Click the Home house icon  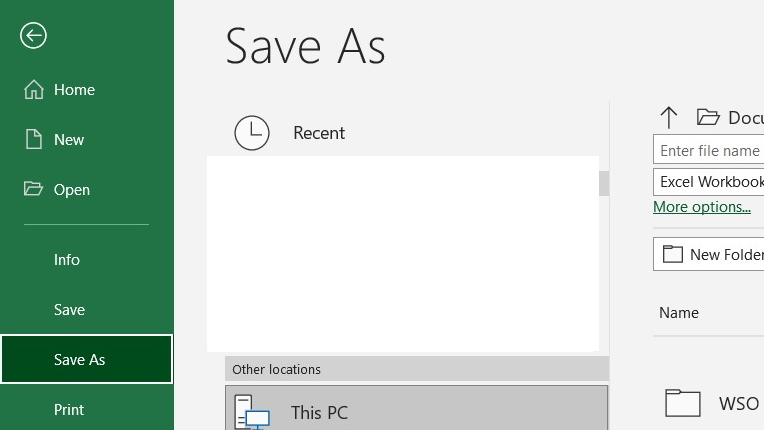coord(34,90)
